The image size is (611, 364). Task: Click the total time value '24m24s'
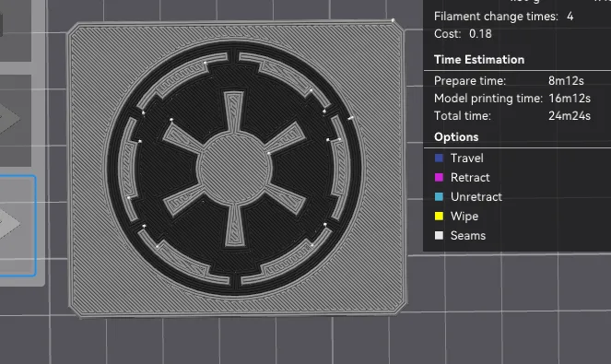pyautogui.click(x=570, y=116)
